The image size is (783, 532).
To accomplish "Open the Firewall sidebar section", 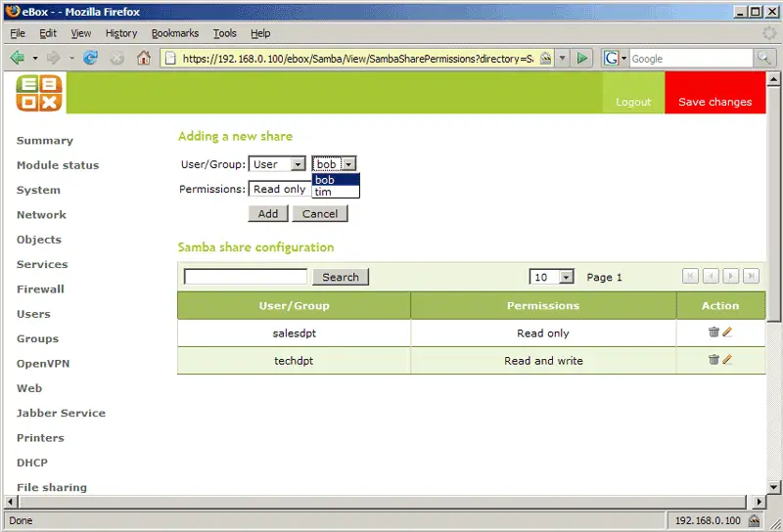I will tap(40, 288).
